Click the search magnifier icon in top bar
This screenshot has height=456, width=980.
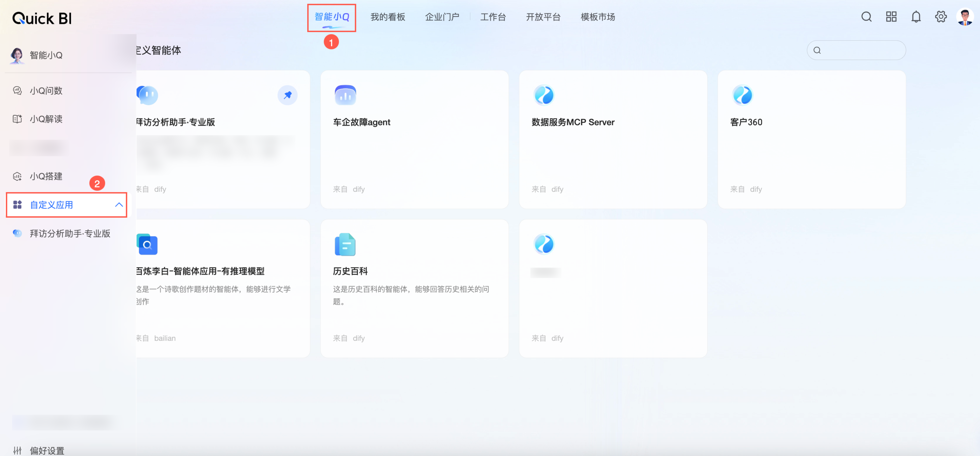pos(866,17)
